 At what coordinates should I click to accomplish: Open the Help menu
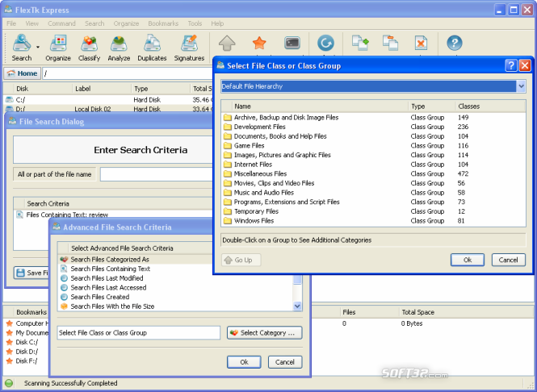[217, 23]
